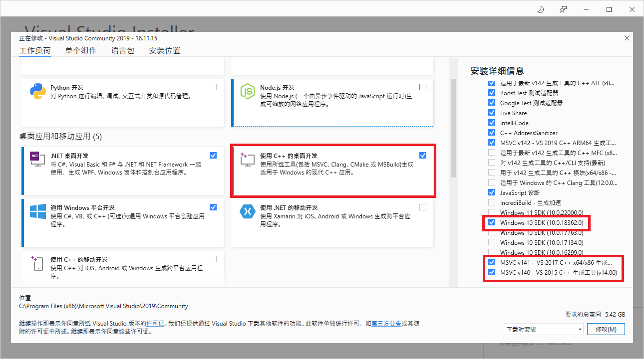Click the 位置 label above the path
Image resolution: width=644 pixels, height=359 pixels.
[24, 298]
